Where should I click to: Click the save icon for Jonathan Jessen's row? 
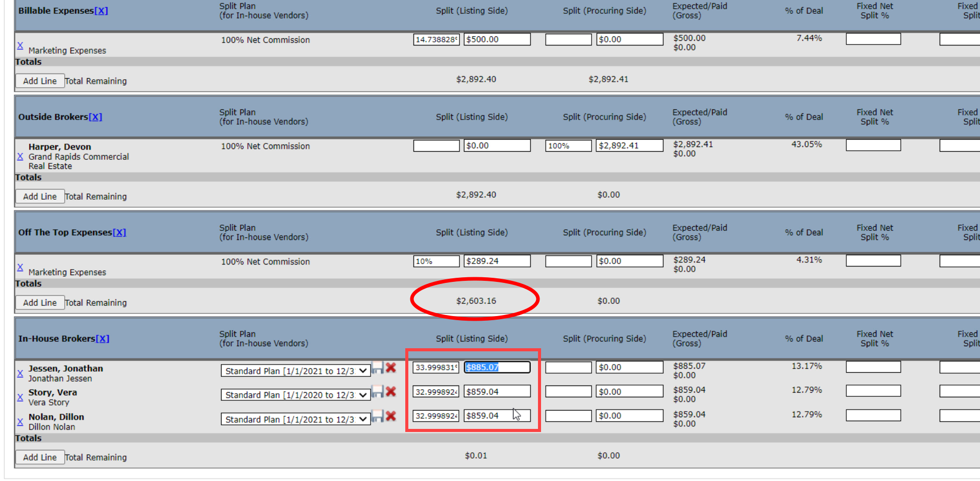coord(377,368)
